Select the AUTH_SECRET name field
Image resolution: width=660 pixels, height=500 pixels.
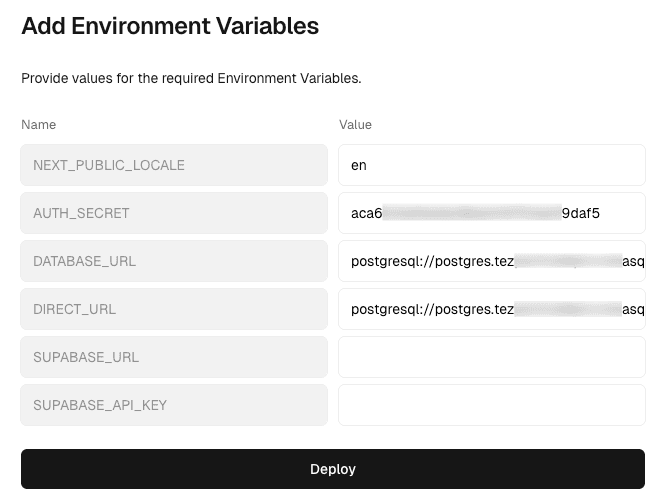tap(174, 213)
